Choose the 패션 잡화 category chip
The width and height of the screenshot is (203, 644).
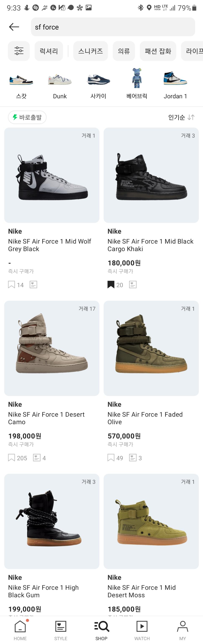158,51
